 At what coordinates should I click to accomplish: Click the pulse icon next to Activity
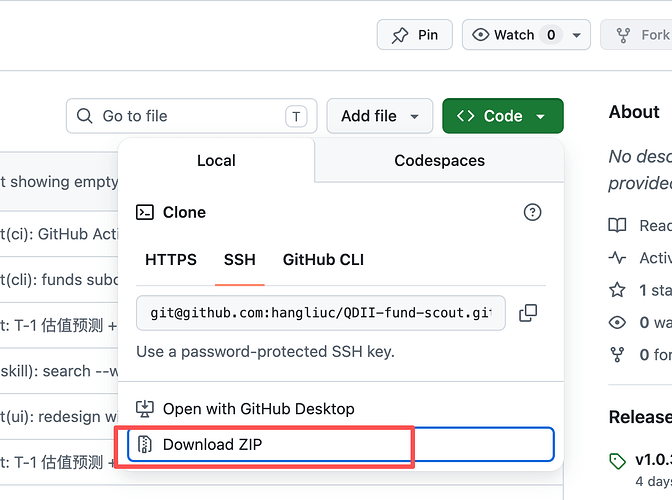click(617, 258)
